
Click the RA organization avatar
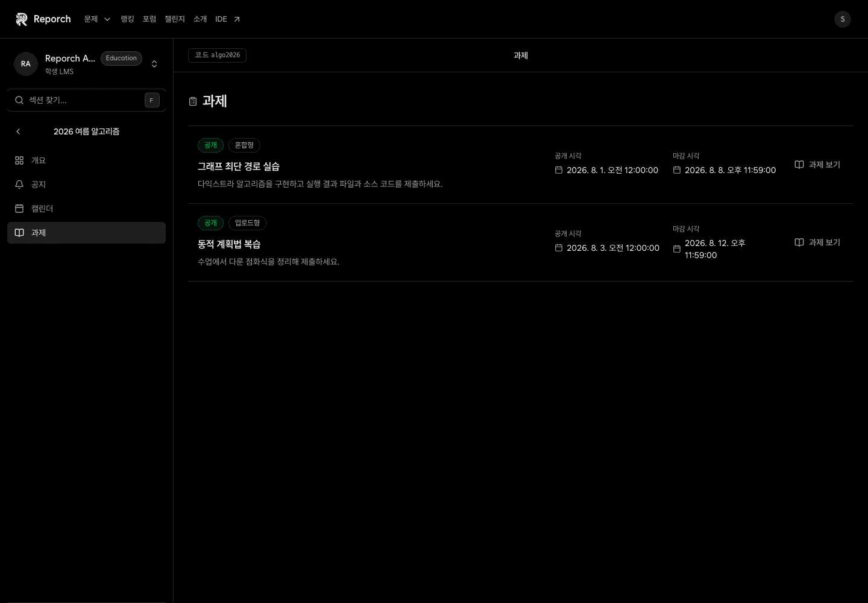tap(26, 64)
